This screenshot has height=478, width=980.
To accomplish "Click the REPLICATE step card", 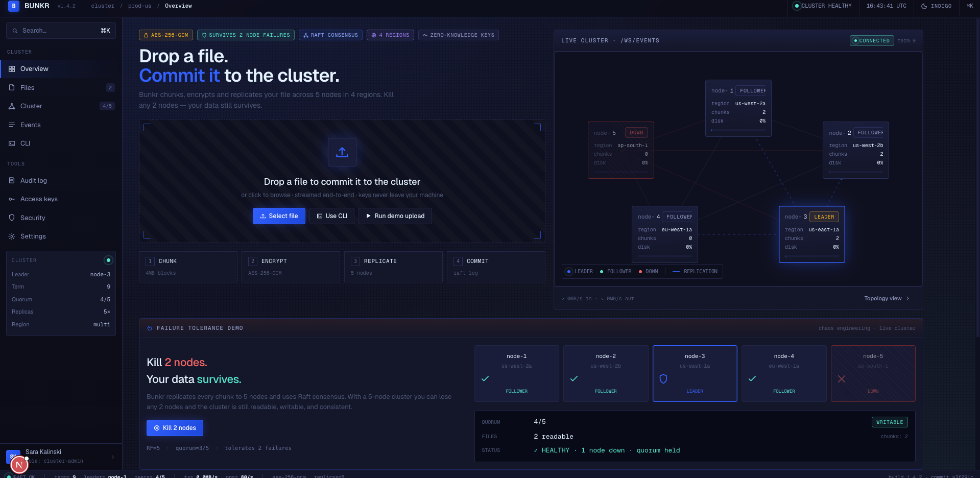I will [x=393, y=267].
